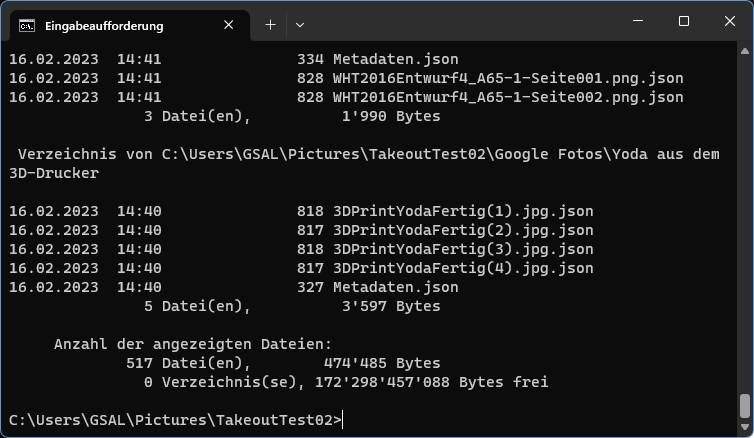Screen dimensions: 754x438
Task: Expand the new tab profile dropdown chevron
Action: pyautogui.click(x=300, y=24)
